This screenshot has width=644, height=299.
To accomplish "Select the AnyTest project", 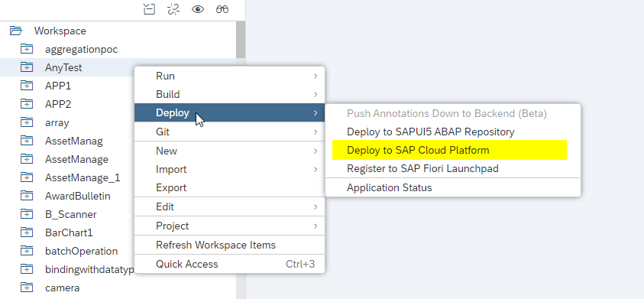I will pos(63,67).
